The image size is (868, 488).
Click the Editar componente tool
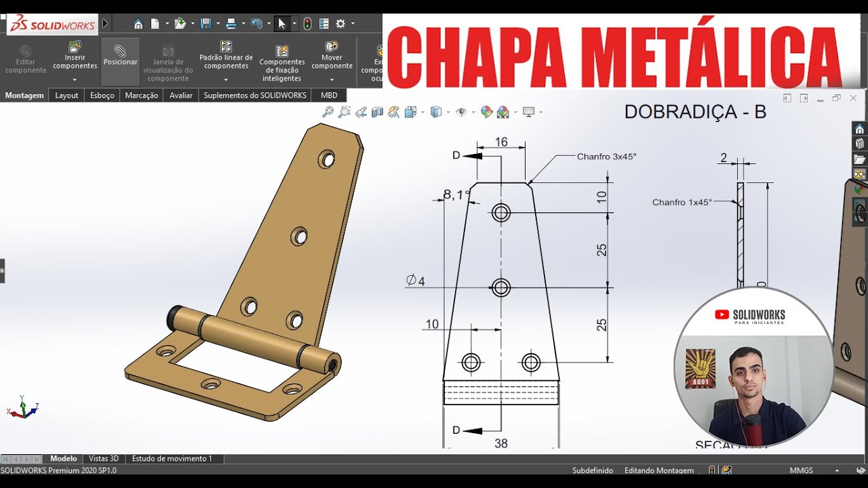tap(26, 60)
